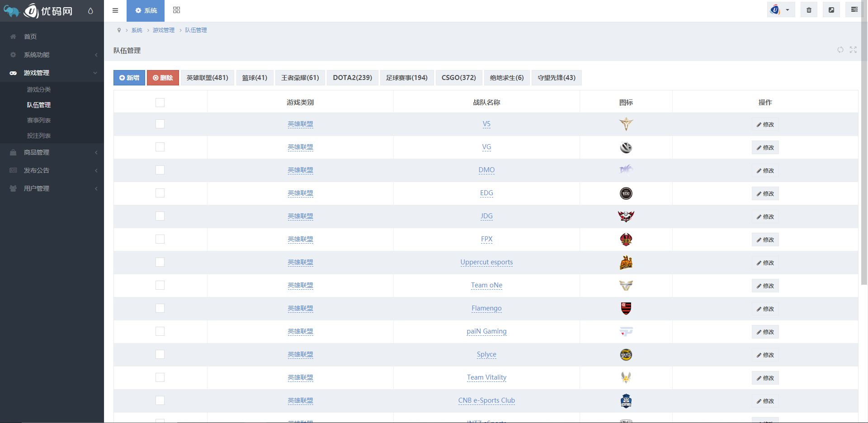The height and width of the screenshot is (423, 868).
Task: Click the FPX team logo
Action: click(626, 240)
